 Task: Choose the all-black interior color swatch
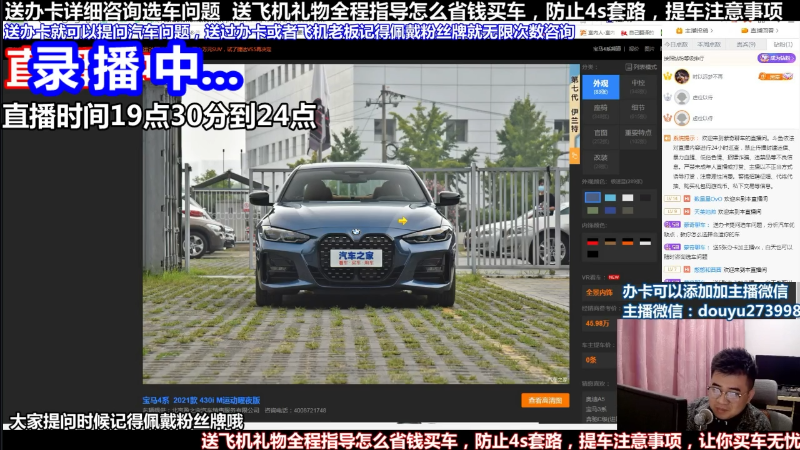tap(592, 254)
